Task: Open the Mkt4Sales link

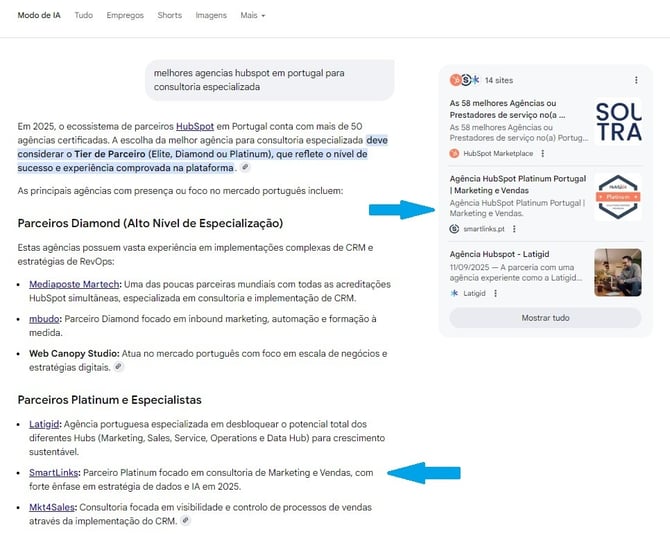Action: pos(52,507)
